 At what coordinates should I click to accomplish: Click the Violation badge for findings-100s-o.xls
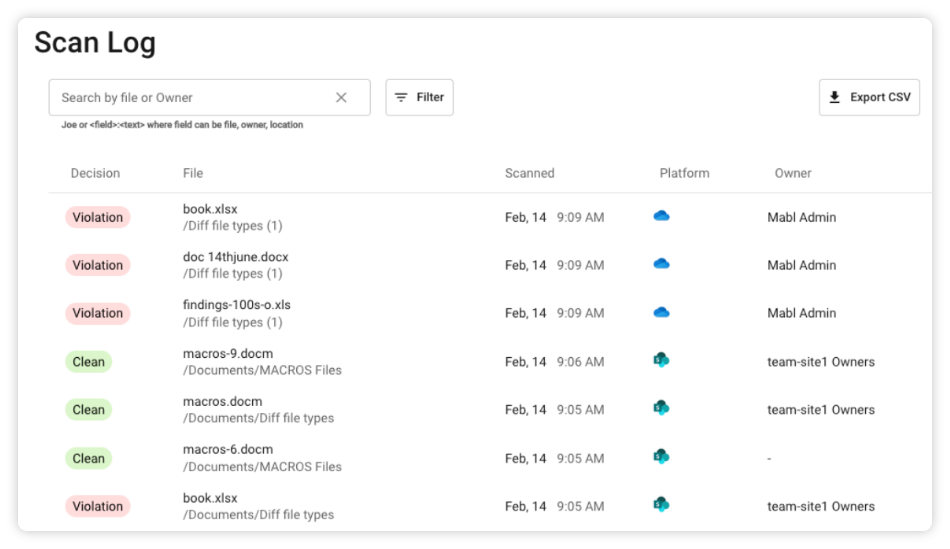[98, 313]
